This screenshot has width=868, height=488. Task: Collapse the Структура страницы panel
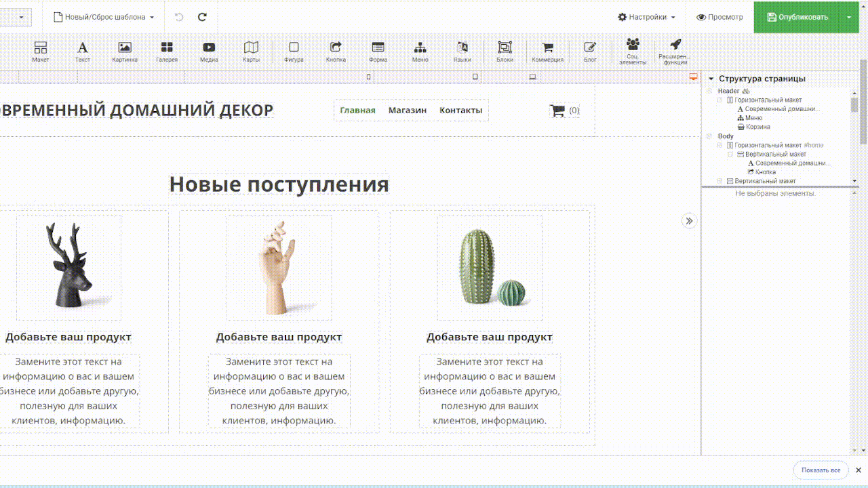pyautogui.click(x=711, y=79)
